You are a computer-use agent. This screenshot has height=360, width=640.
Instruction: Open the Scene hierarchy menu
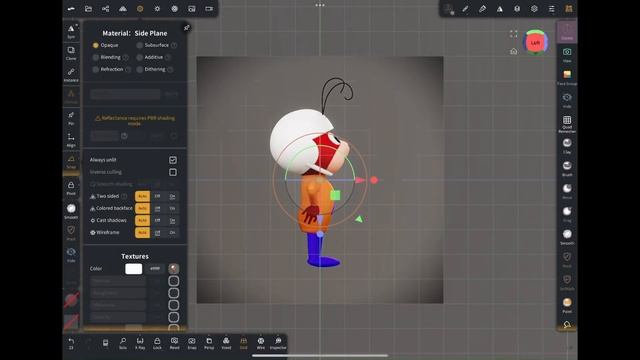105,9
